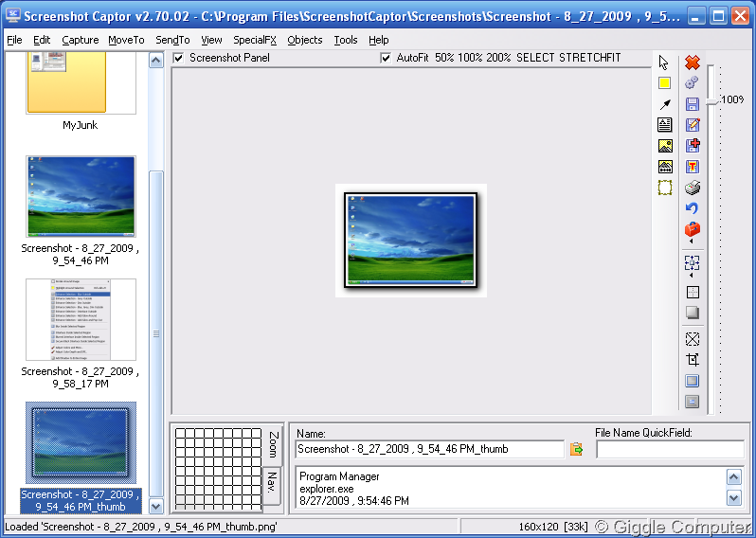Click the STRETCHFIT zoom option
The image size is (756, 538).
coord(590,58)
